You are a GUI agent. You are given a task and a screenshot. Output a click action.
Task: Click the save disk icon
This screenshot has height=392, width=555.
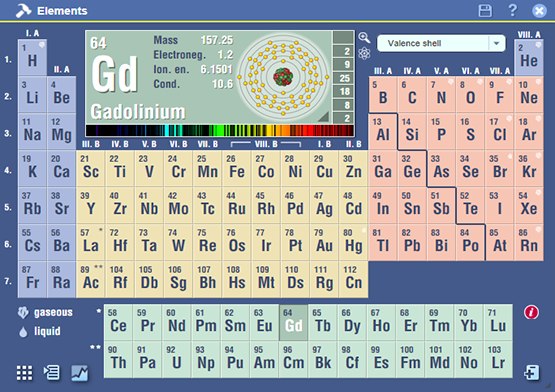point(485,11)
